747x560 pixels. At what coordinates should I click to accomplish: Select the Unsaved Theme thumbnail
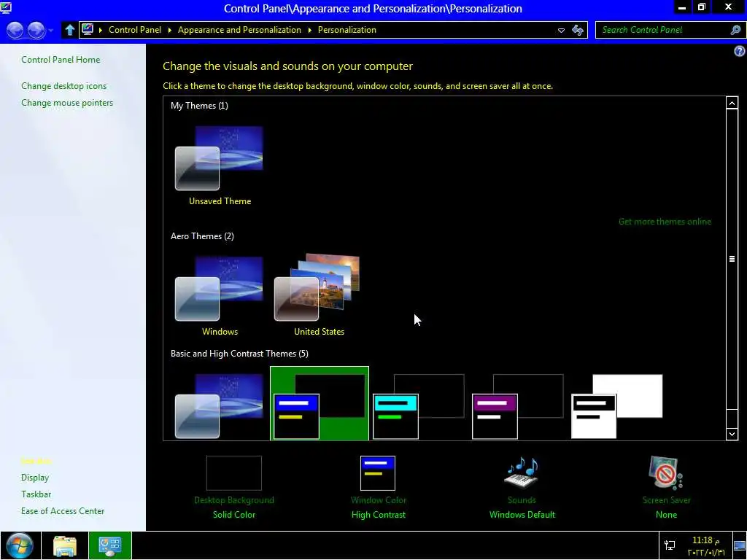(219, 166)
